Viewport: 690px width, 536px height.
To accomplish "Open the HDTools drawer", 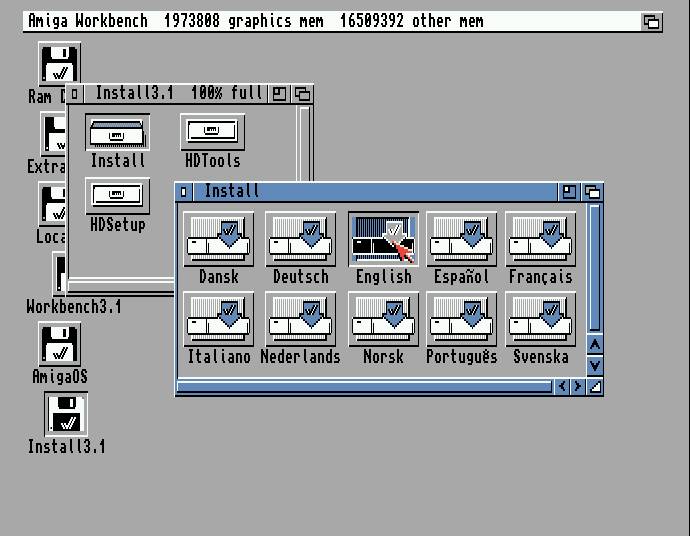I will [x=212, y=132].
